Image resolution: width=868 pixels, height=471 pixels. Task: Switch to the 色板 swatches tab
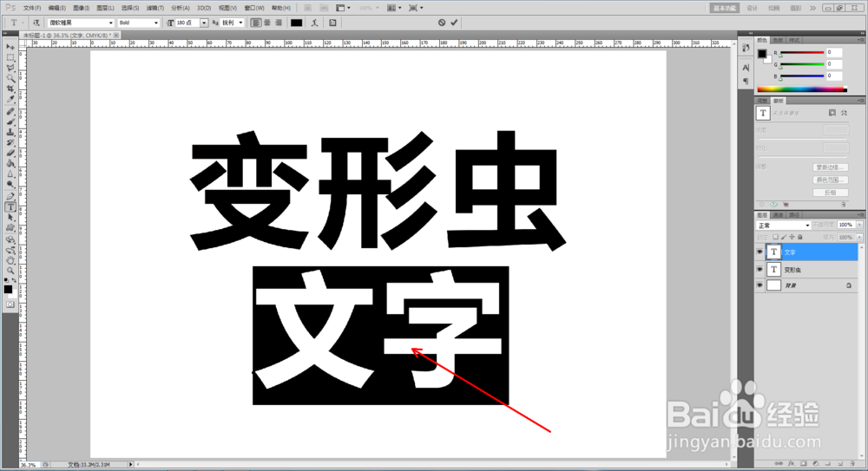tap(778, 40)
